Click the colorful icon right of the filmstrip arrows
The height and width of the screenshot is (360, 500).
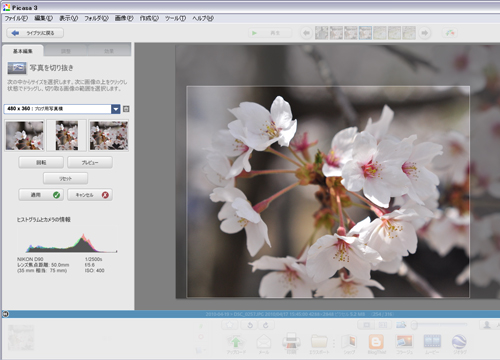click(450, 33)
